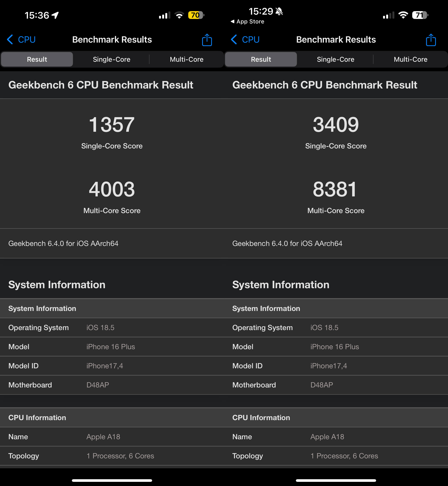Tap the share icon on left screen

207,40
